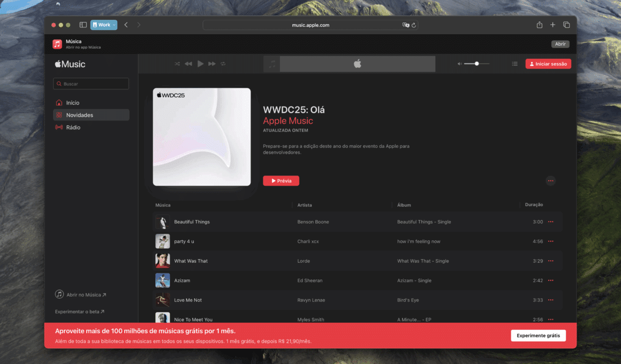Open Rádio in sidebar

click(x=91, y=127)
